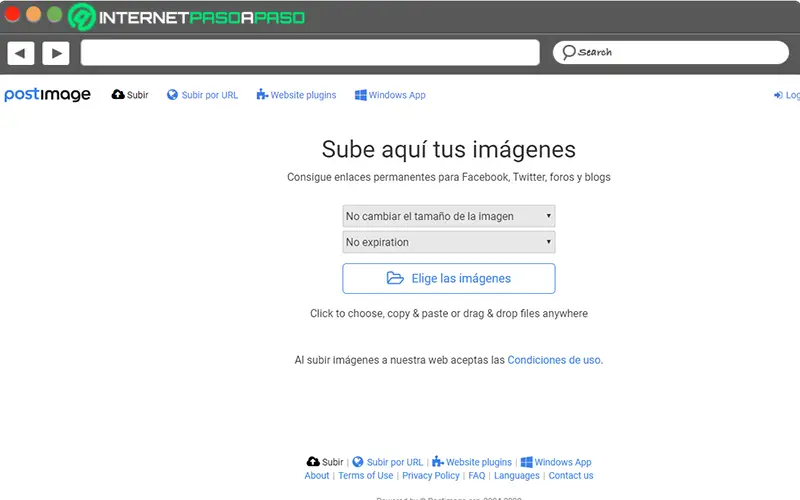Screen dimensions: 800x500
Task: Click the red close window circle
Action: click(x=12, y=14)
